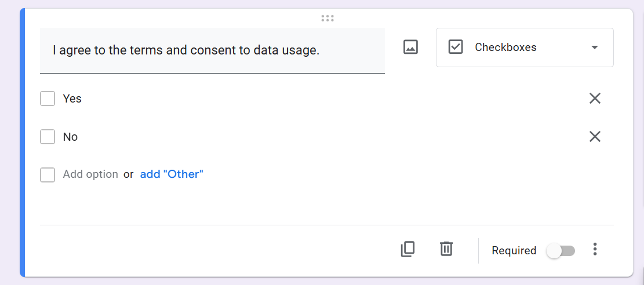The image size is (644, 285).
Task: Duplicate this question with the copy icon
Action: [x=407, y=249]
